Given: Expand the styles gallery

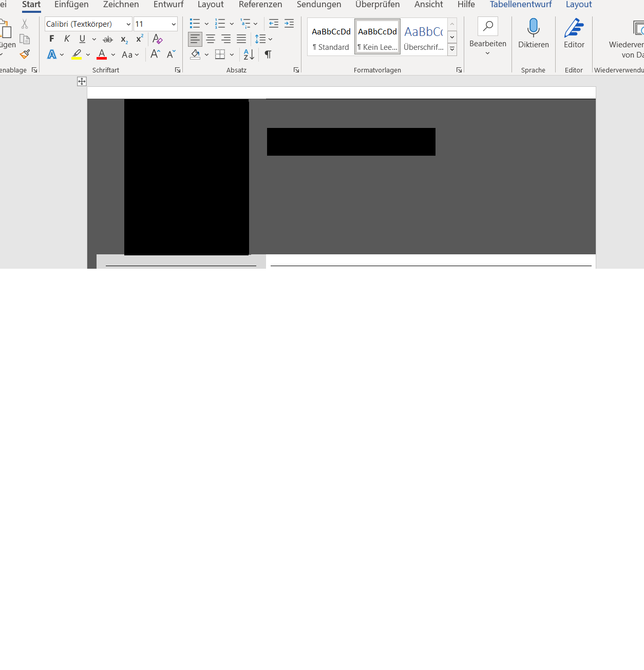Looking at the screenshot, I should point(452,49).
